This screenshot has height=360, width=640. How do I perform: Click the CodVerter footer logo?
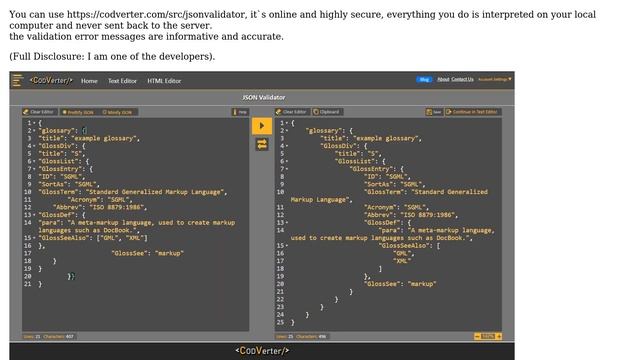262,351
